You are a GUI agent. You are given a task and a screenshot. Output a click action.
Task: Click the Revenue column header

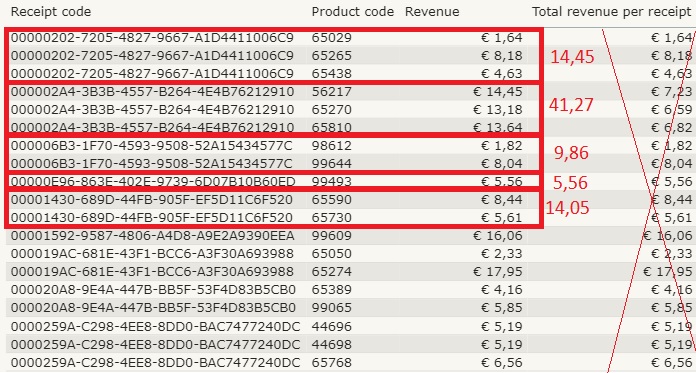(432, 12)
